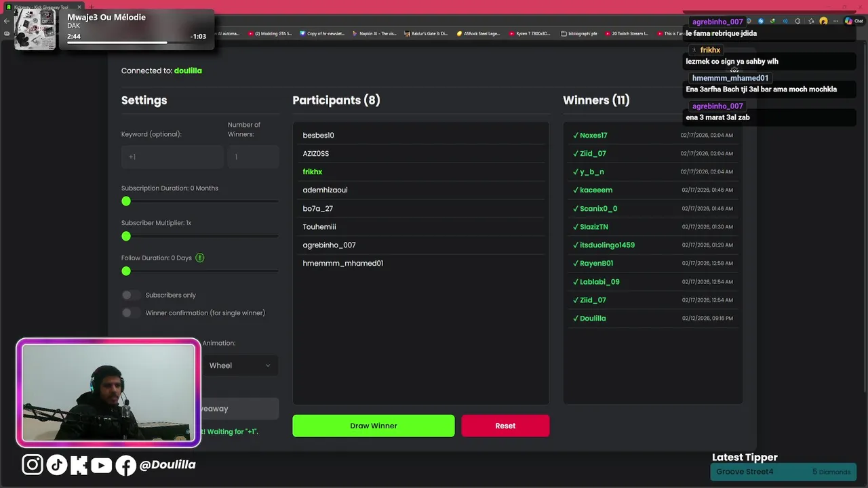Adjust the Follow Duration slider handle
The width and height of the screenshot is (868, 488).
coord(126,271)
